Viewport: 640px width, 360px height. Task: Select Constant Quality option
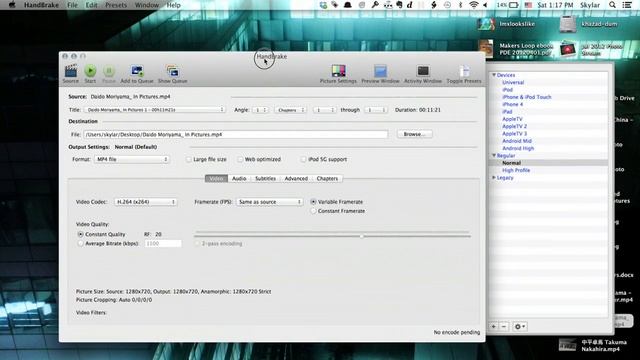click(80, 234)
